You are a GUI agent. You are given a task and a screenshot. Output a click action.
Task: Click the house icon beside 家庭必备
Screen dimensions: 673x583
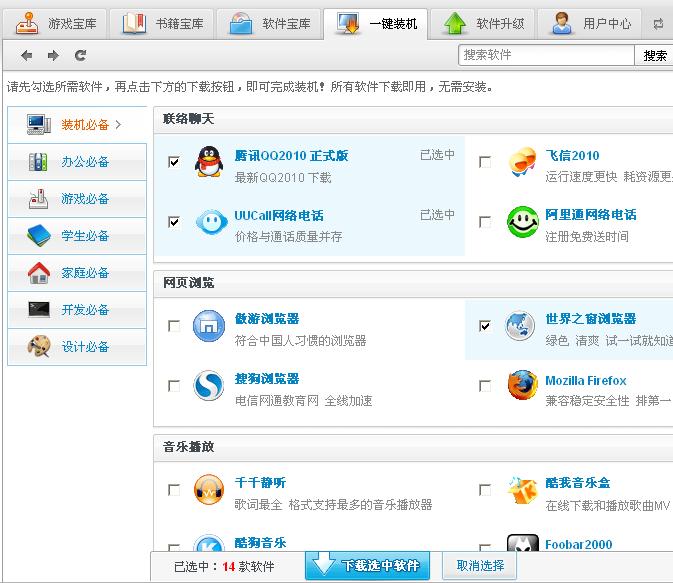pos(39,273)
